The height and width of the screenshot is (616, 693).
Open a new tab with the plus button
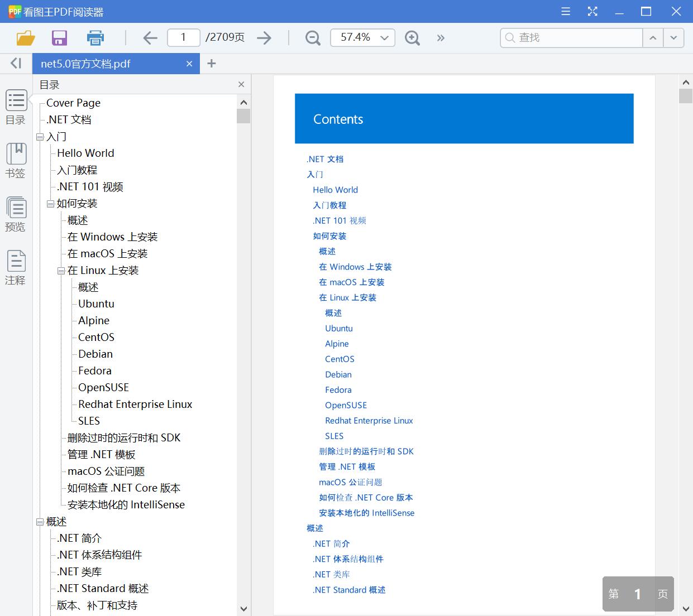pos(211,63)
